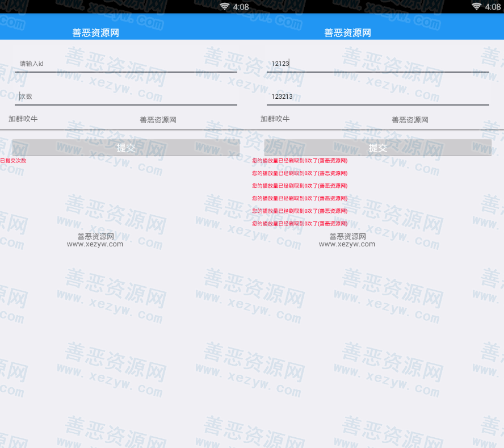504x448 pixels.
Task: Click the red 已提交次数 status text
Action: pos(13,161)
